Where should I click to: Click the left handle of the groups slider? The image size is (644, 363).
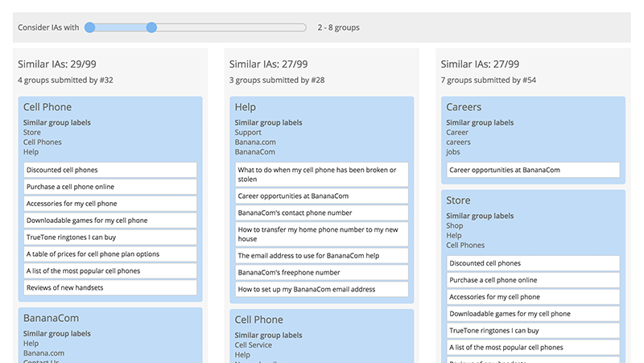pos(90,27)
